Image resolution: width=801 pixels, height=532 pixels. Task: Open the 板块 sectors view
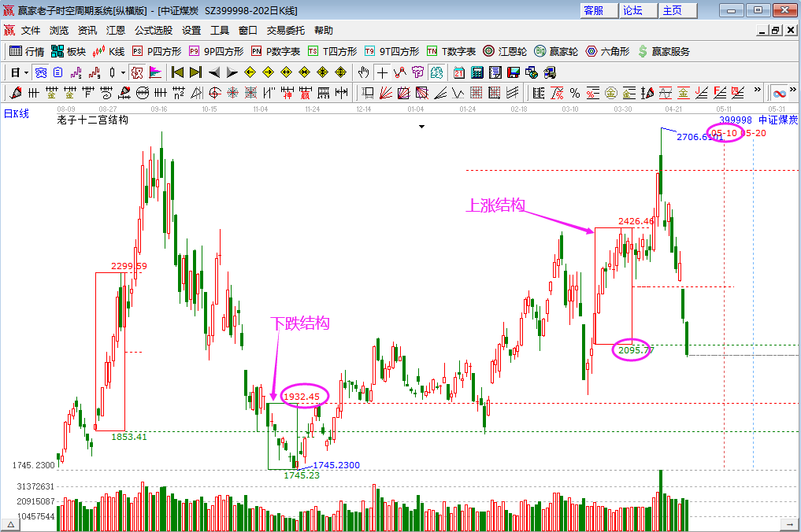(x=69, y=51)
